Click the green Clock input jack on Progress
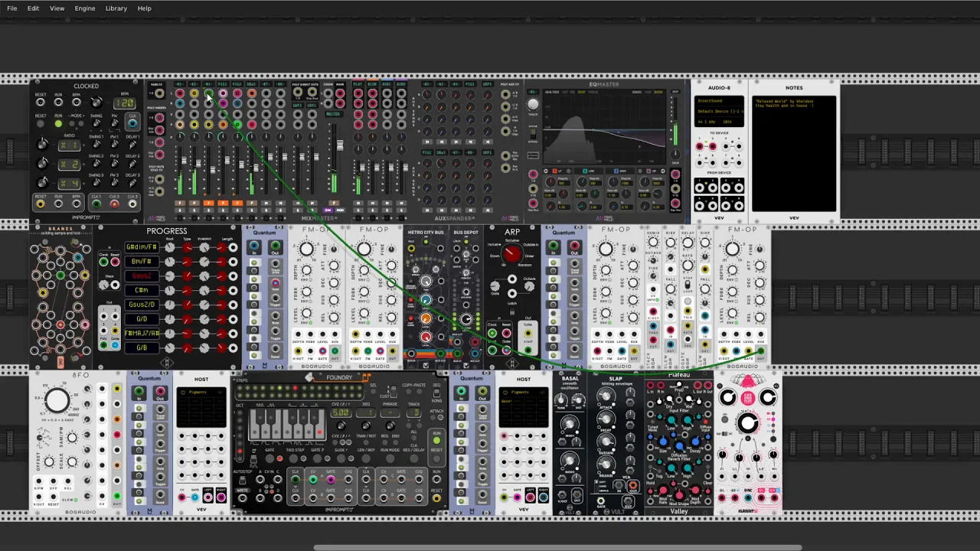980x551 pixels. [x=103, y=262]
